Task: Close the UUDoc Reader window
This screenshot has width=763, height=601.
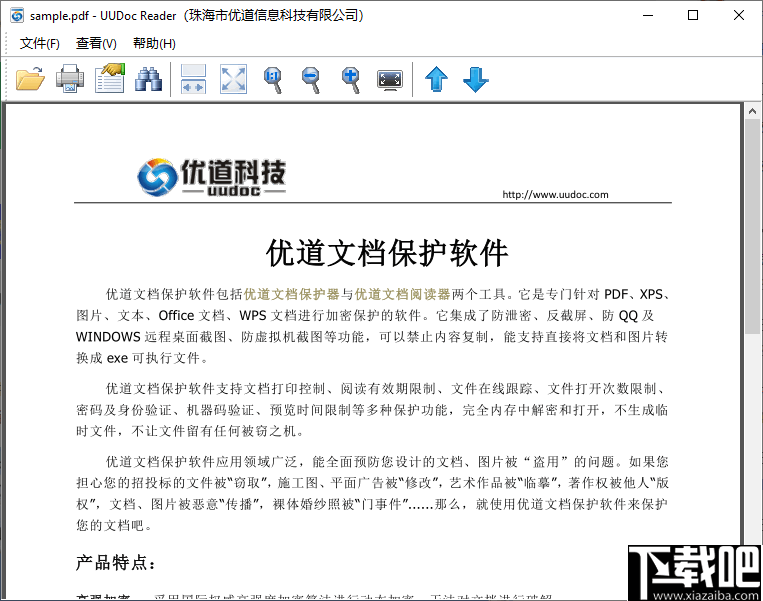Action: click(x=739, y=16)
